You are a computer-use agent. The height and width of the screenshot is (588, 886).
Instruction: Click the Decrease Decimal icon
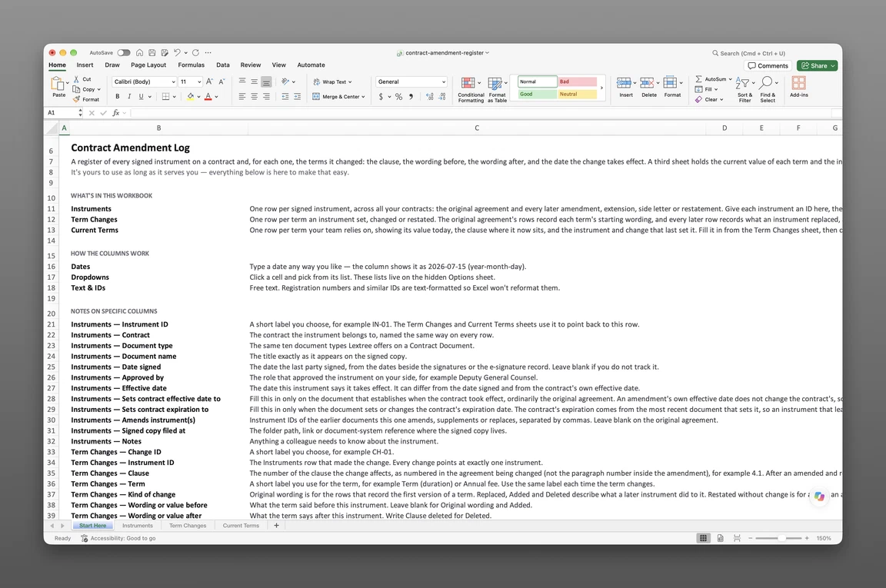442,97
